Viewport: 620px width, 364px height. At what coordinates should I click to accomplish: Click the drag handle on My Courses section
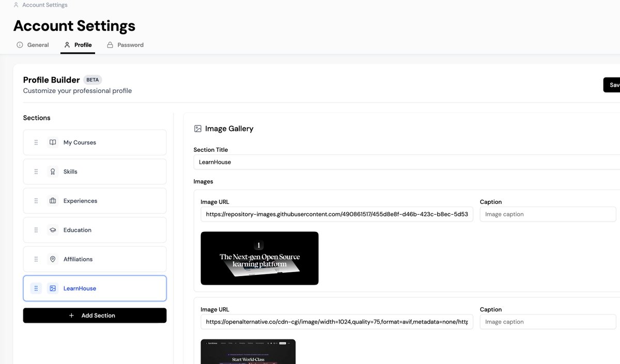[36, 143]
